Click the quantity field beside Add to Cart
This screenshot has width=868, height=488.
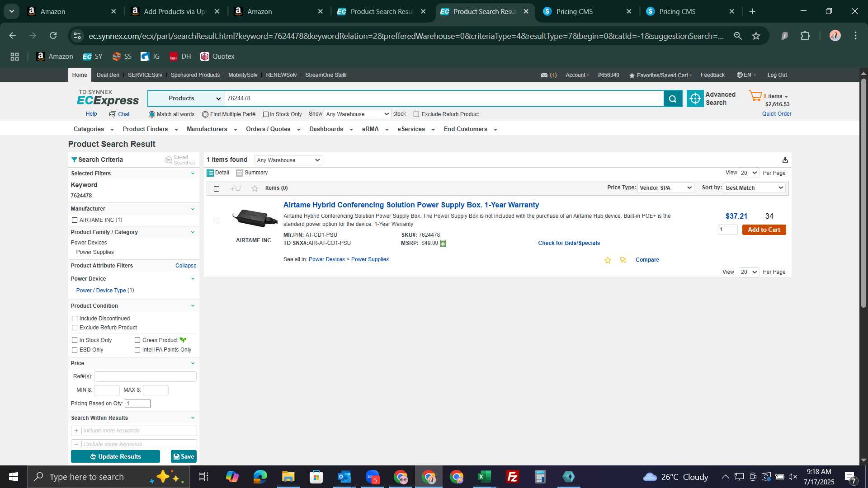point(727,230)
